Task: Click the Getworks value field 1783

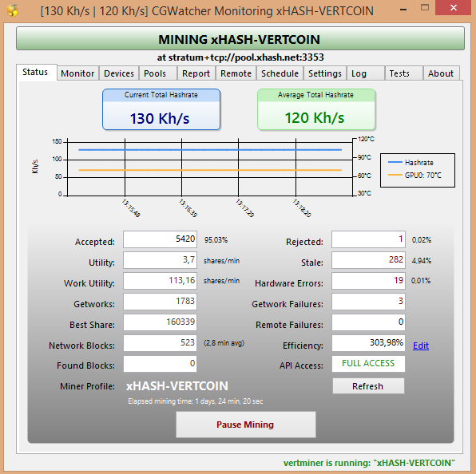Action: click(x=160, y=302)
